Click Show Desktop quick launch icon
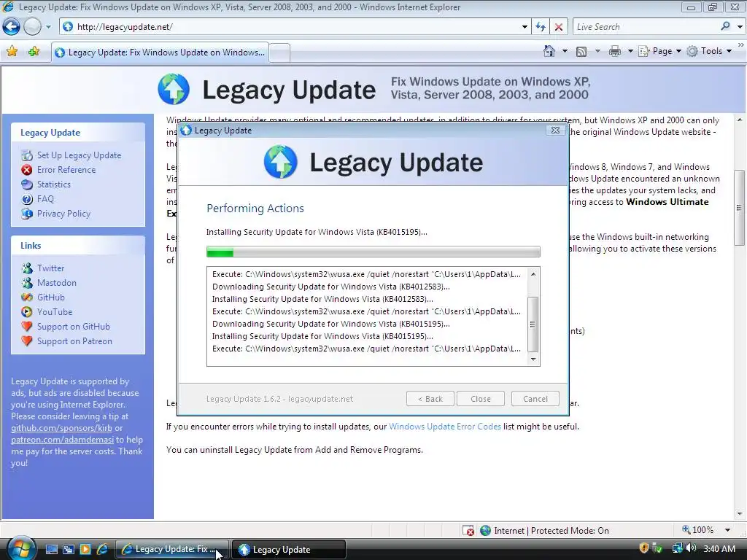The width and height of the screenshot is (747, 560). (x=52, y=549)
